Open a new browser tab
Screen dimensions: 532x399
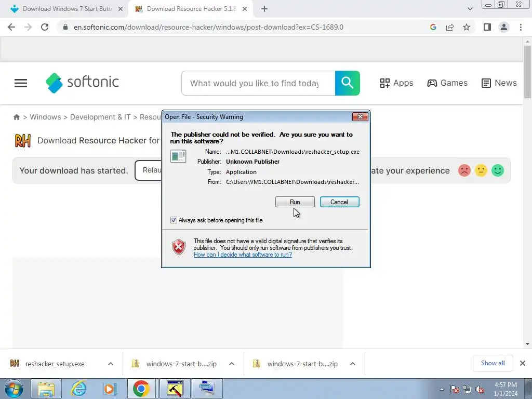coord(264,9)
